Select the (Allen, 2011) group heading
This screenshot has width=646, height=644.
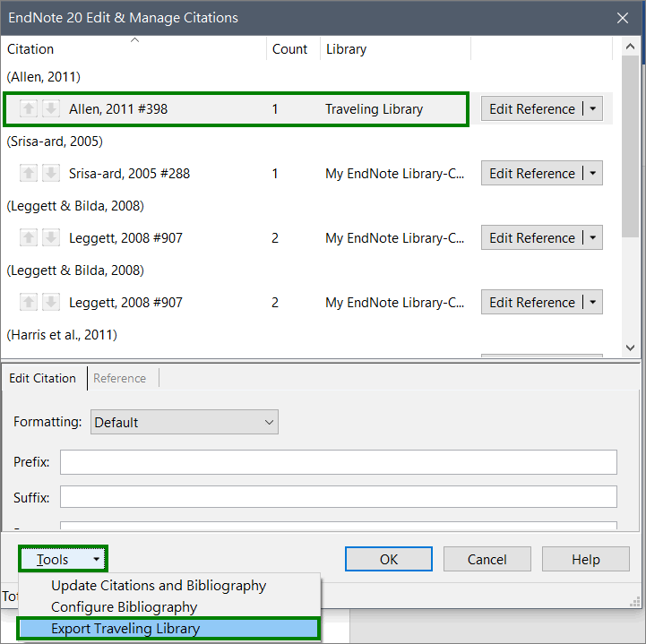tap(44, 77)
